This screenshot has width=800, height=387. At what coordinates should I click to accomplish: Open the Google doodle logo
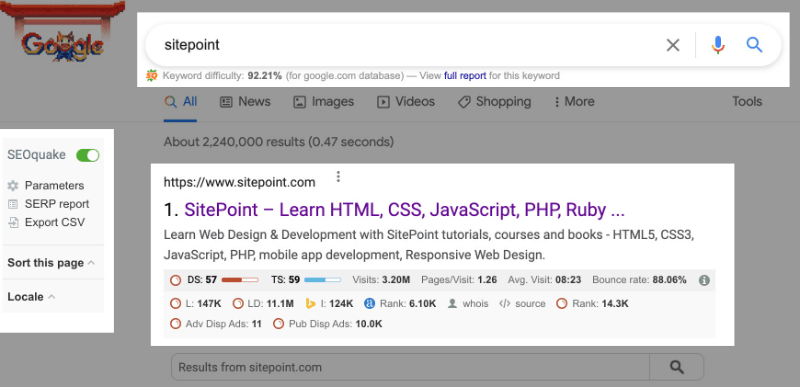(x=63, y=32)
